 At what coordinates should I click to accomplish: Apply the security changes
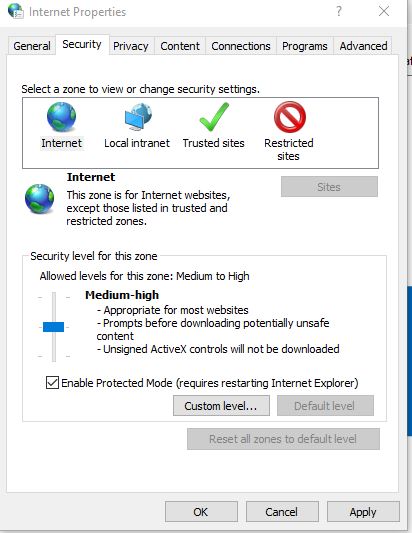tap(363, 512)
